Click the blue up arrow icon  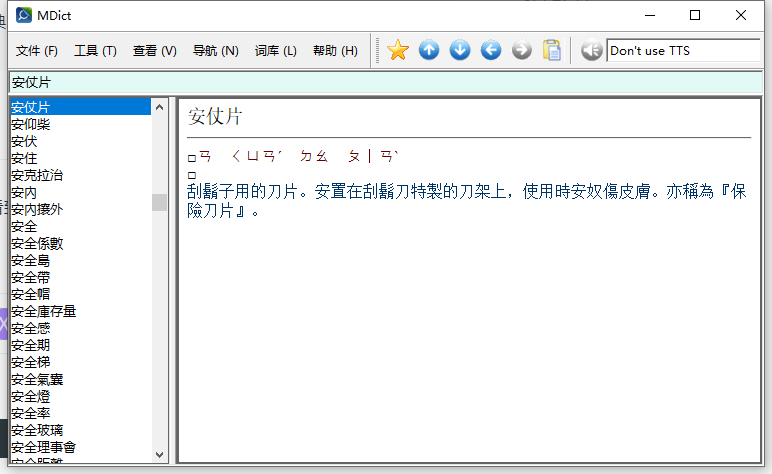429,50
